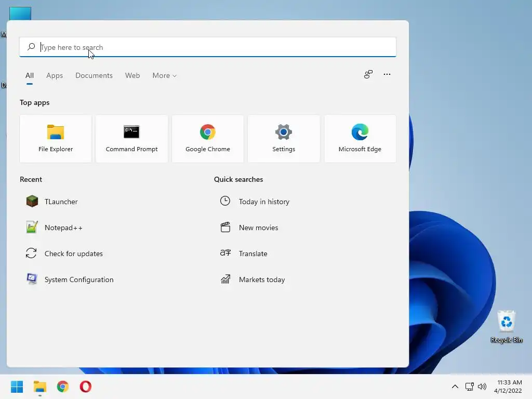The width and height of the screenshot is (532, 399).
Task: Click the search input field
Action: 208,47
